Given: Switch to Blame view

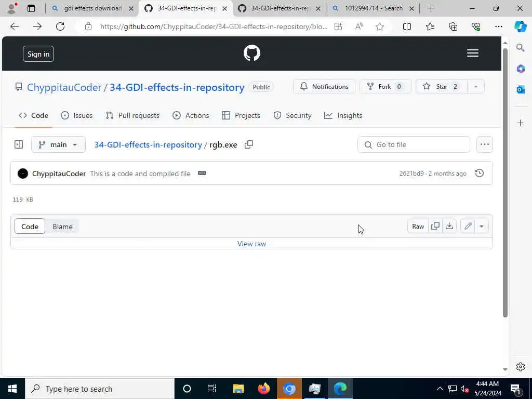Looking at the screenshot, I should [x=62, y=227].
